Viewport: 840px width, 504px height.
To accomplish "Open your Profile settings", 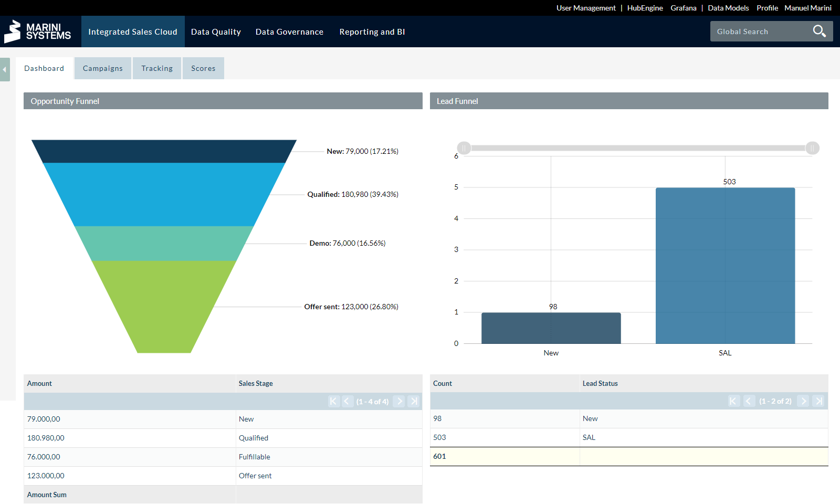I will tap(767, 8).
